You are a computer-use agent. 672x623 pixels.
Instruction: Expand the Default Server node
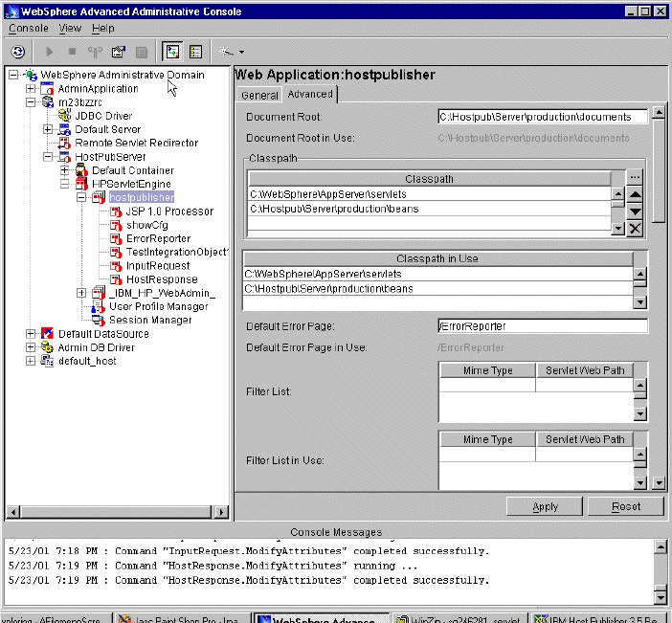(48, 129)
